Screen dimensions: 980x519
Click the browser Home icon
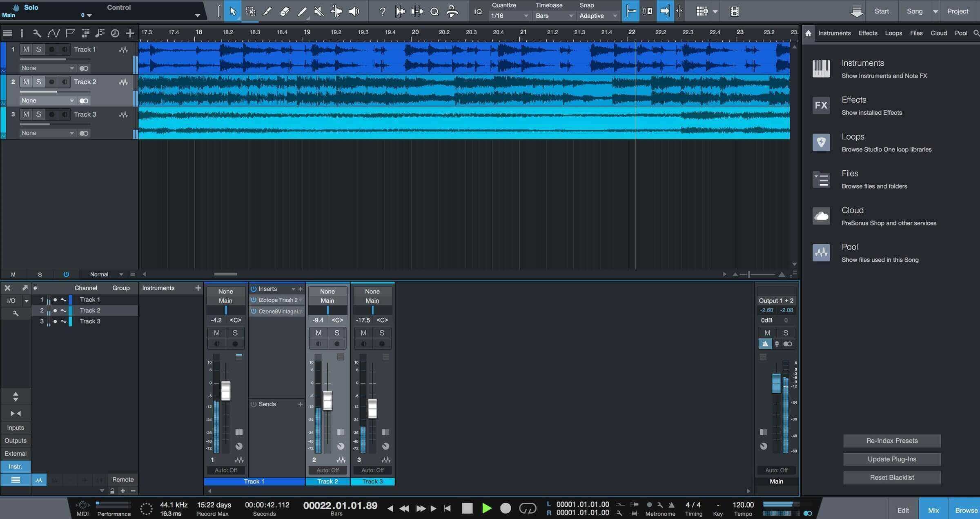pyautogui.click(x=808, y=33)
